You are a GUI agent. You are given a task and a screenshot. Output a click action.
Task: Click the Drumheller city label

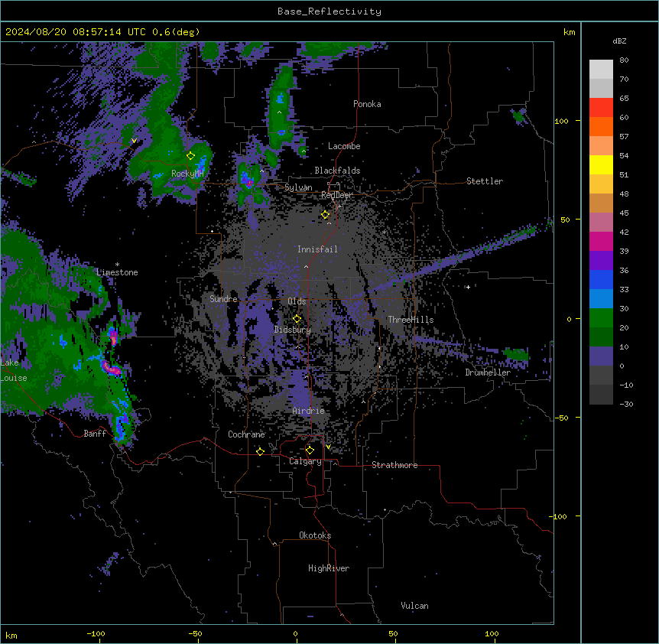[488, 372]
